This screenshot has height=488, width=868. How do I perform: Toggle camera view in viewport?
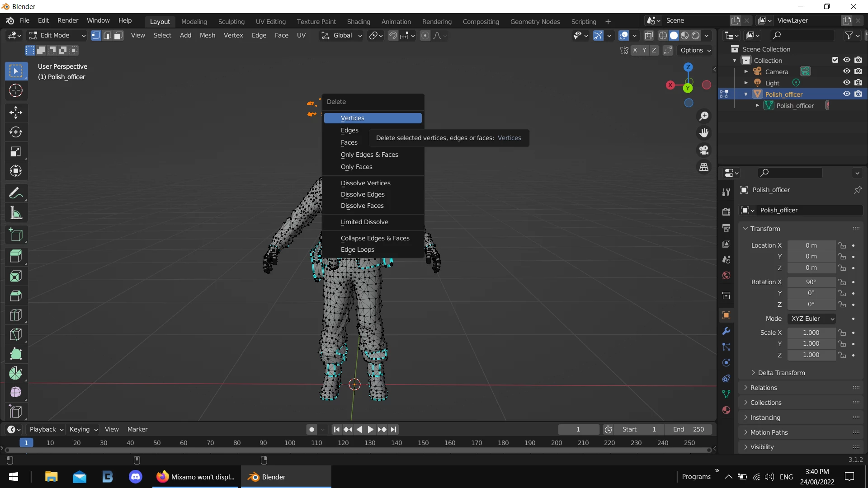pyautogui.click(x=704, y=150)
